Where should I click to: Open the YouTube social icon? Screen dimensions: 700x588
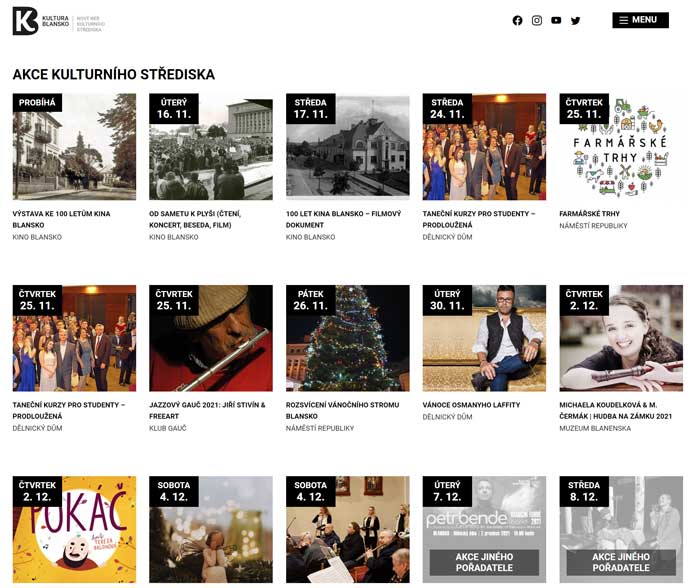pyautogui.click(x=556, y=21)
